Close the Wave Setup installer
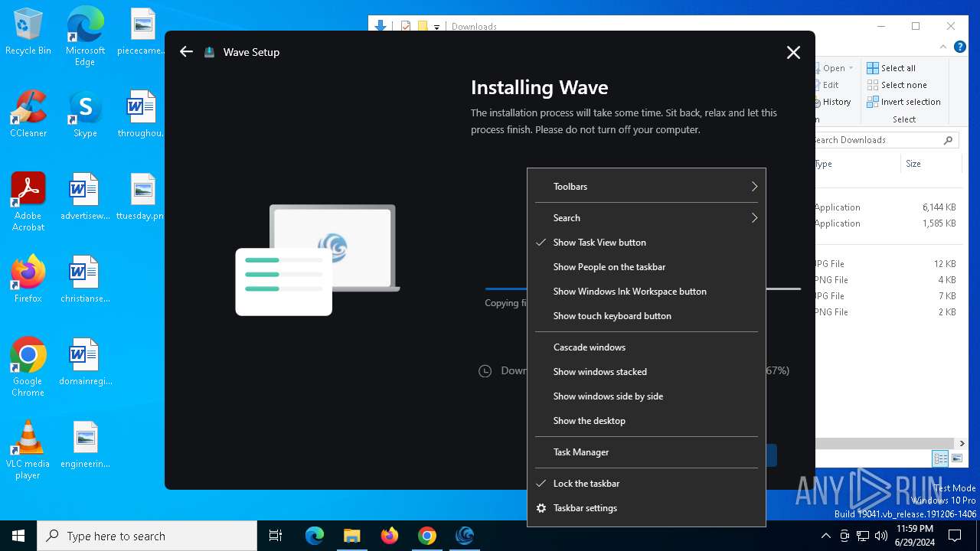This screenshot has width=980, height=551. [793, 52]
